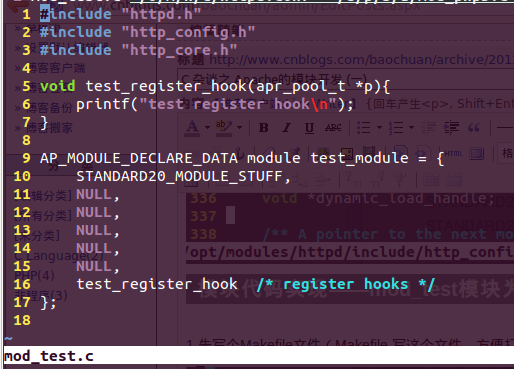This screenshot has width=514, height=369.
Task: Open 'PHP(4)' category link
Action: [x=34, y=276]
